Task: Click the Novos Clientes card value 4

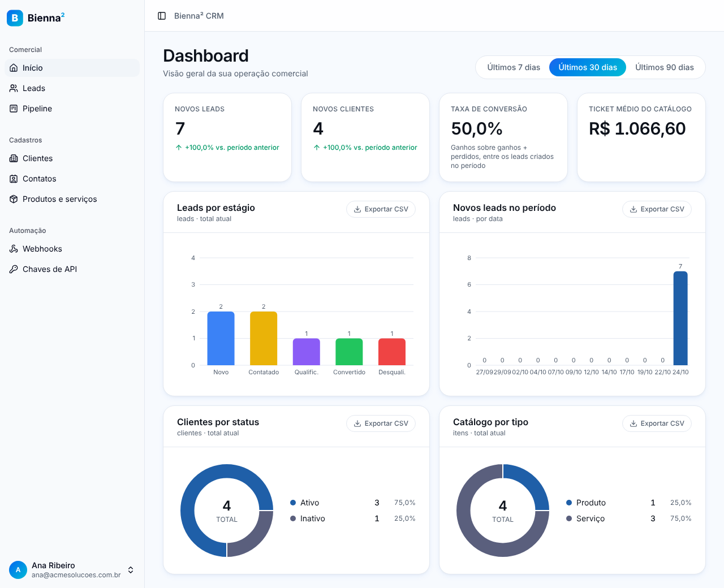Action: tap(318, 129)
